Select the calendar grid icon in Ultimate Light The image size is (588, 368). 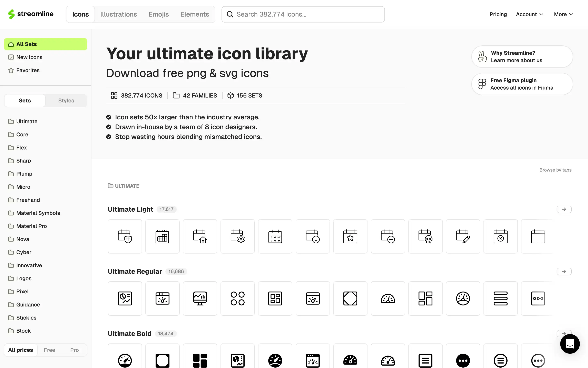click(x=162, y=236)
